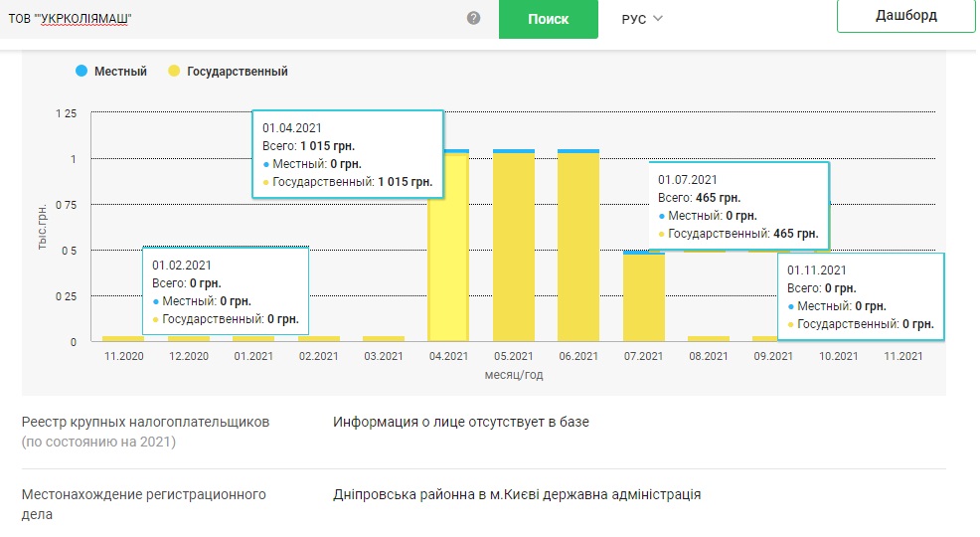This screenshot has height=537, width=980.
Task: Click the help question mark icon
Action: pyautogui.click(x=473, y=19)
